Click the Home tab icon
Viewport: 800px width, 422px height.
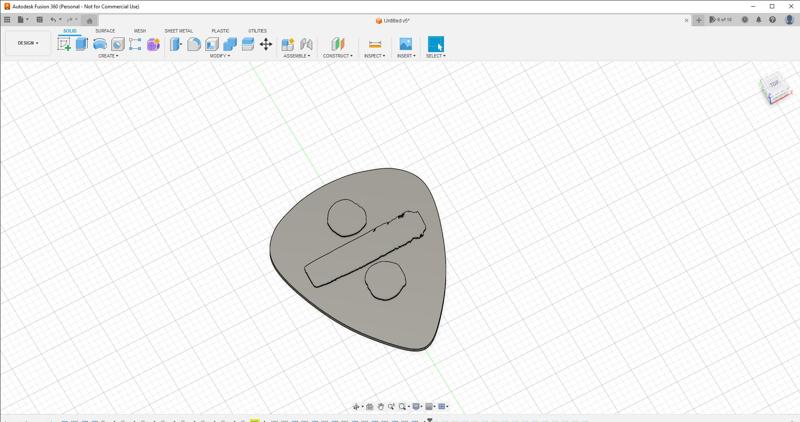89,20
